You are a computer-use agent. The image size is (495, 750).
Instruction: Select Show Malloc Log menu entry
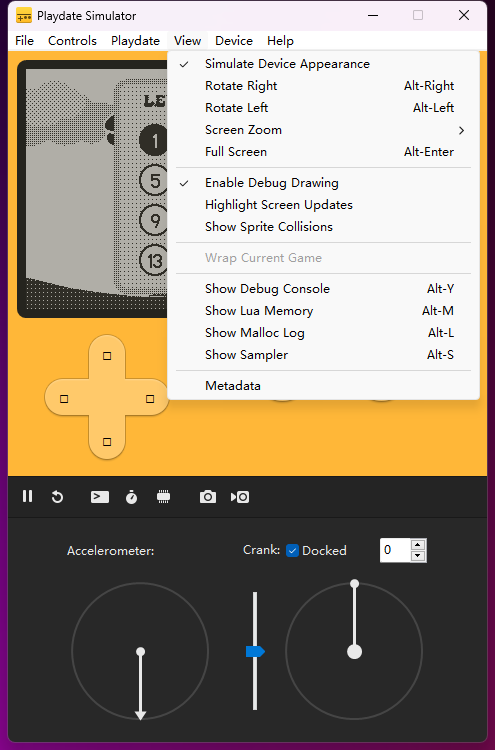tap(323, 333)
